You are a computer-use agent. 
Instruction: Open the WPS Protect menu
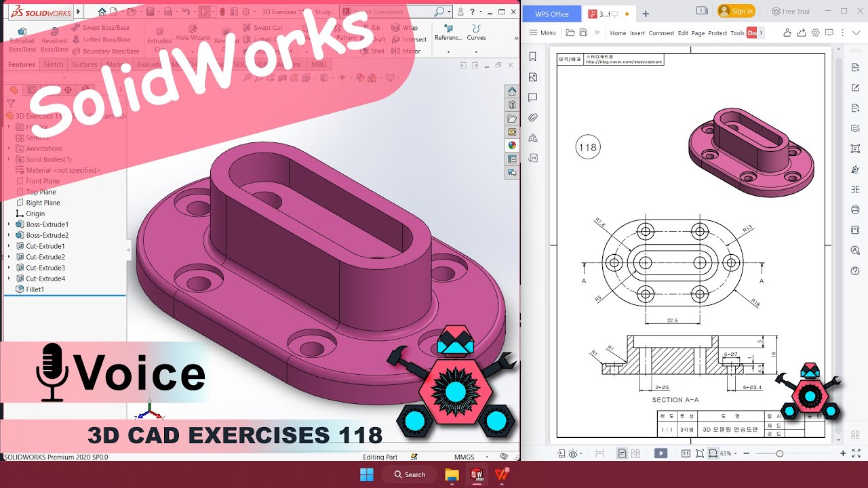(x=717, y=33)
